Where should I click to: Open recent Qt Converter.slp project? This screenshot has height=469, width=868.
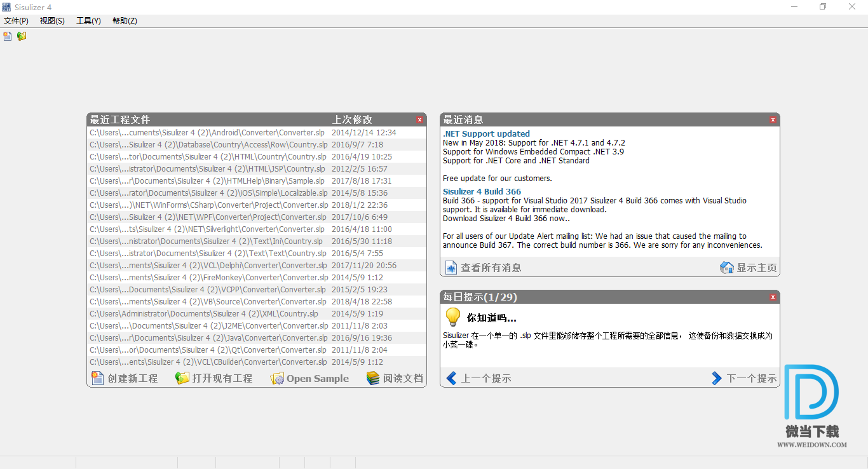click(257, 350)
